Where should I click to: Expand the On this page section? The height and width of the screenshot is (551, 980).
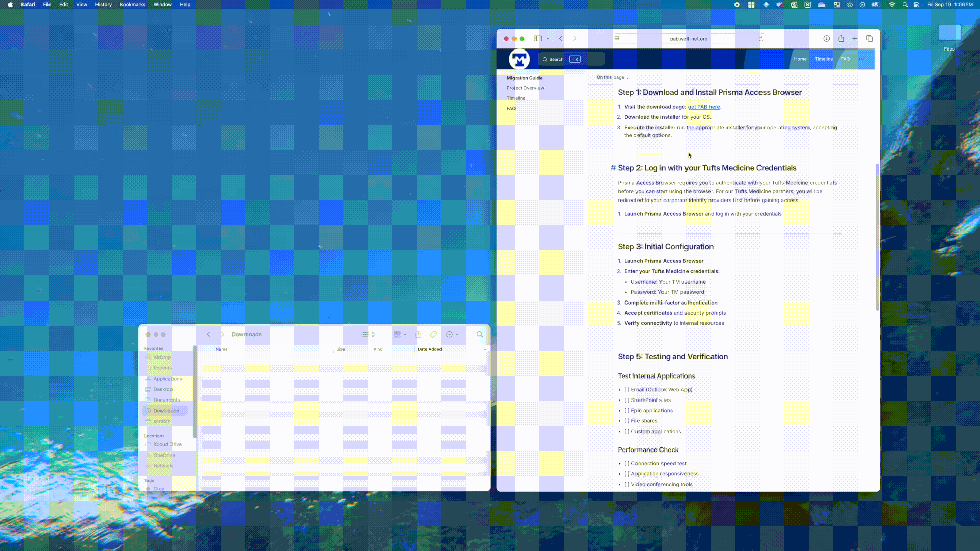point(612,77)
